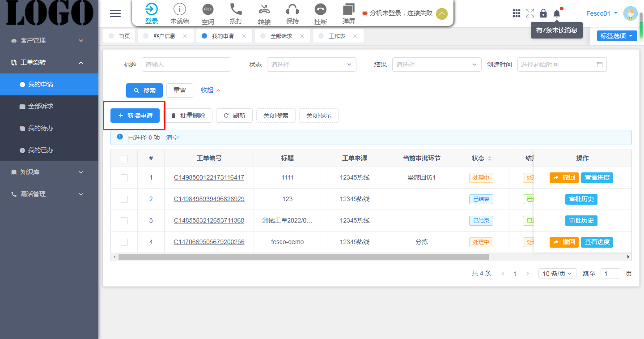Screen dimensions: 644x339
Task: Open the apps grid icon
Action: (517, 13)
